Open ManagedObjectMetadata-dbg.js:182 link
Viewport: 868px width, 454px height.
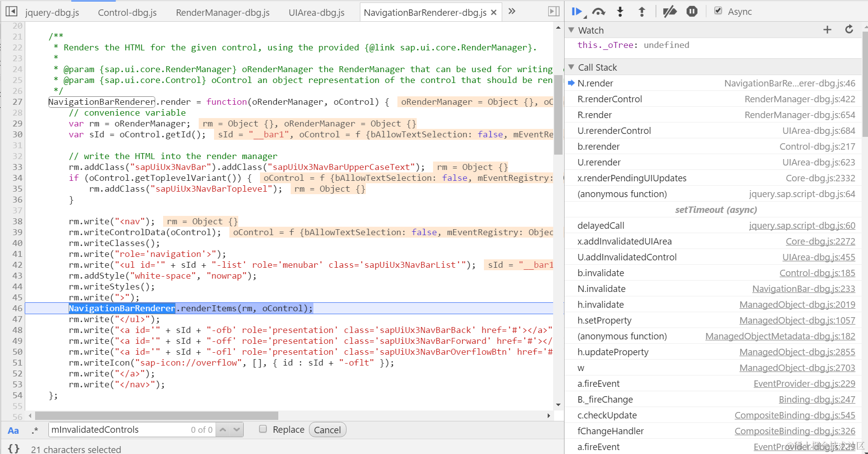(x=780, y=336)
